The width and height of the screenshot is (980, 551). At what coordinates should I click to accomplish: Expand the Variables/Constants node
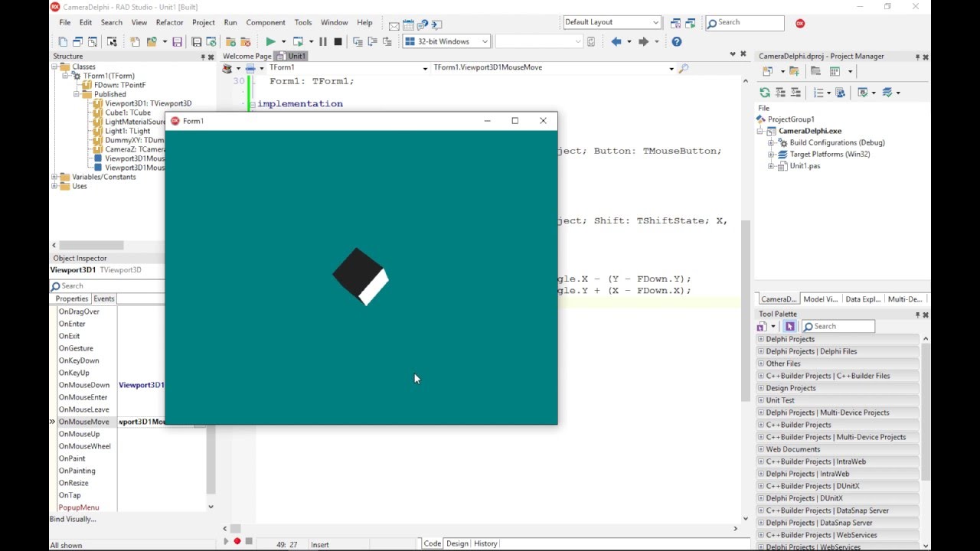click(x=55, y=177)
